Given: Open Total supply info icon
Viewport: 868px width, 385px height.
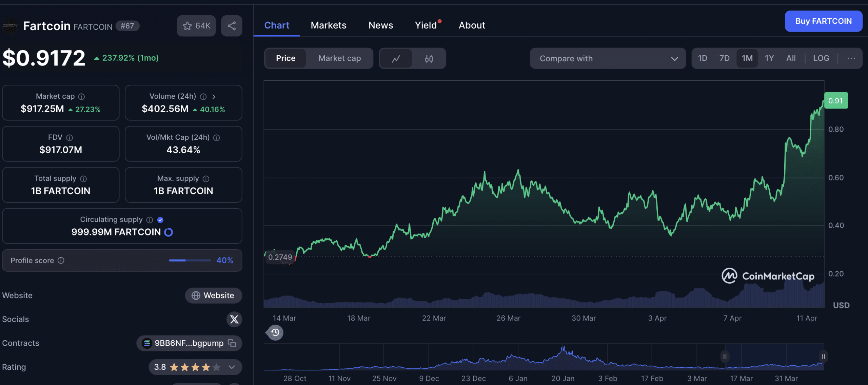Looking at the screenshot, I should point(83,179).
